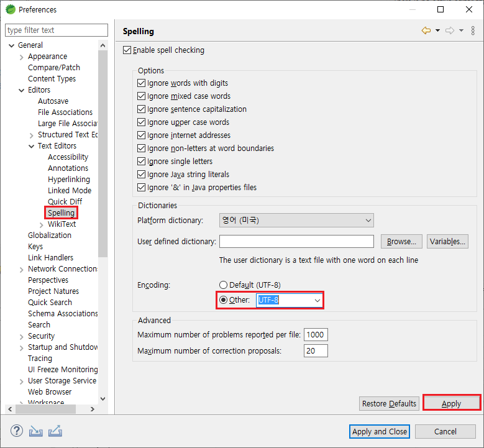This screenshot has height=448, width=484.
Task: Toggle Ignore words with digits
Action: (x=141, y=83)
